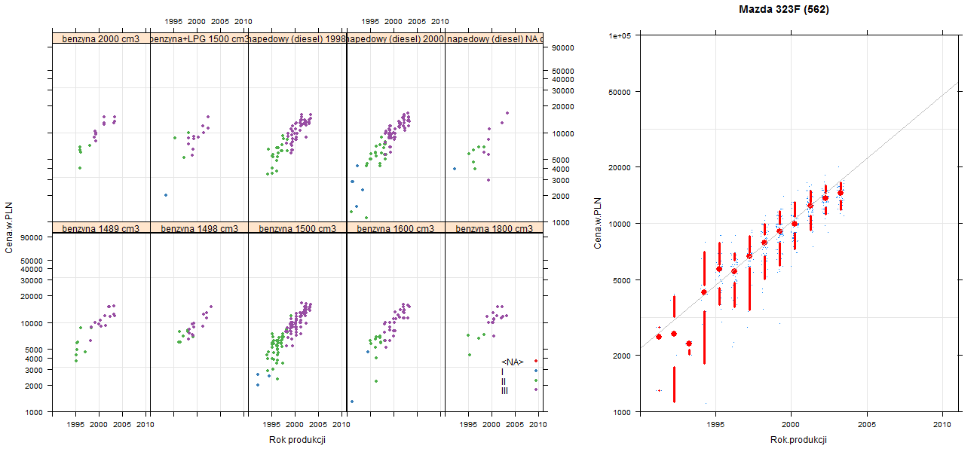Click 'Cena.w.PLN' label left of the lattice panels
Image resolution: width=980 pixels, height=452 pixels.
[9, 228]
